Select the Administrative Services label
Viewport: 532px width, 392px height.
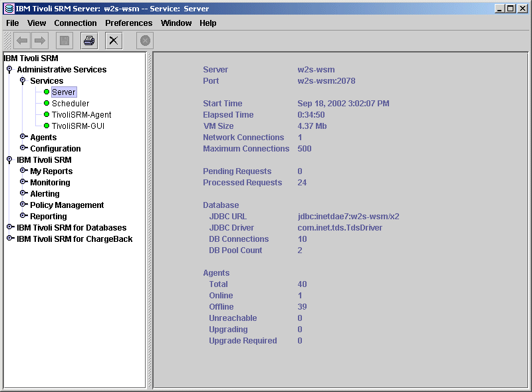[62, 70]
